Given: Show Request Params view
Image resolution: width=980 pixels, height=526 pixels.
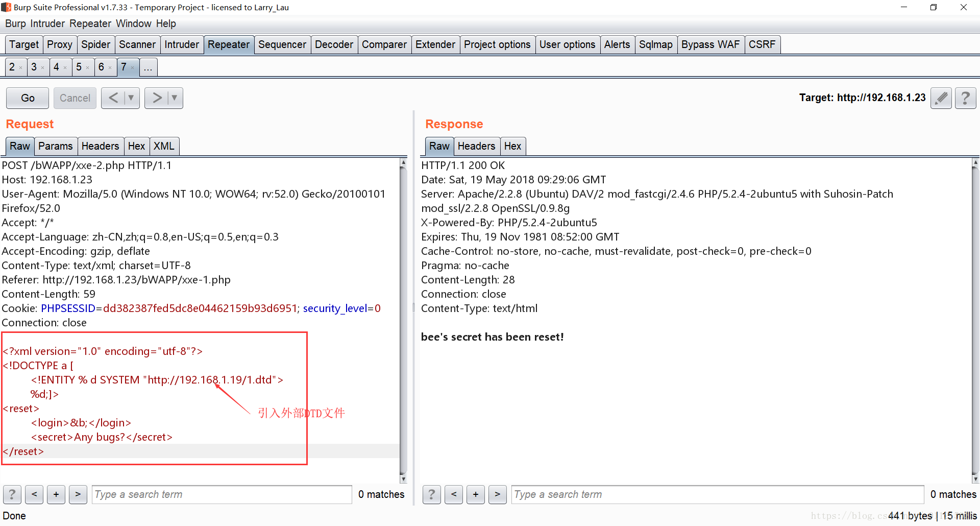Looking at the screenshot, I should 56,146.
